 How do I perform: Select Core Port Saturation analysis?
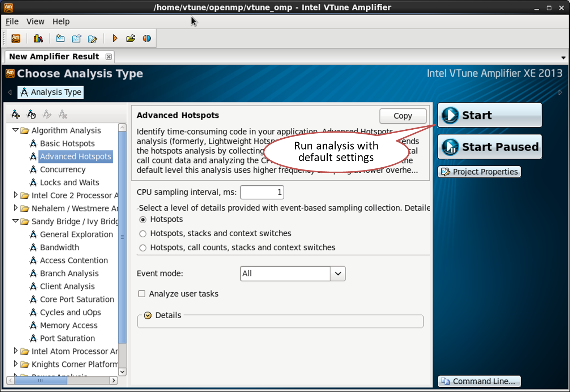click(x=77, y=300)
